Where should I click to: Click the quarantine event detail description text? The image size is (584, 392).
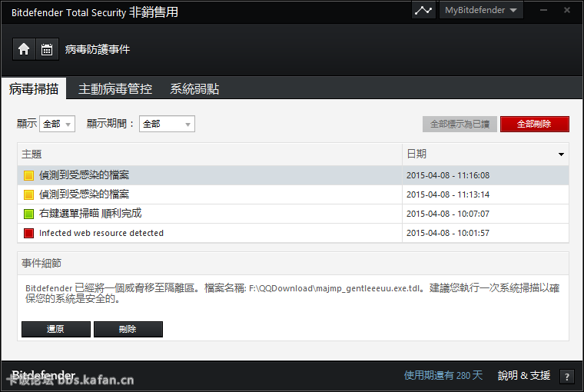pos(292,294)
